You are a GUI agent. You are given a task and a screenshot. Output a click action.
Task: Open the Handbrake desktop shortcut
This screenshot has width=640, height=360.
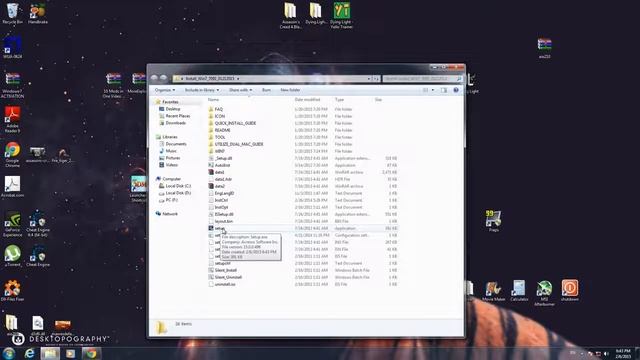coord(38,13)
